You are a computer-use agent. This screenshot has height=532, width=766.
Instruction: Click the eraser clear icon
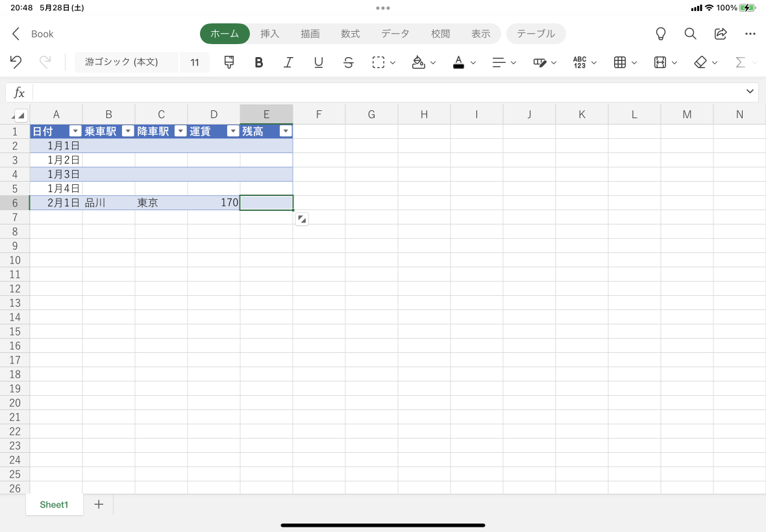pyautogui.click(x=700, y=62)
